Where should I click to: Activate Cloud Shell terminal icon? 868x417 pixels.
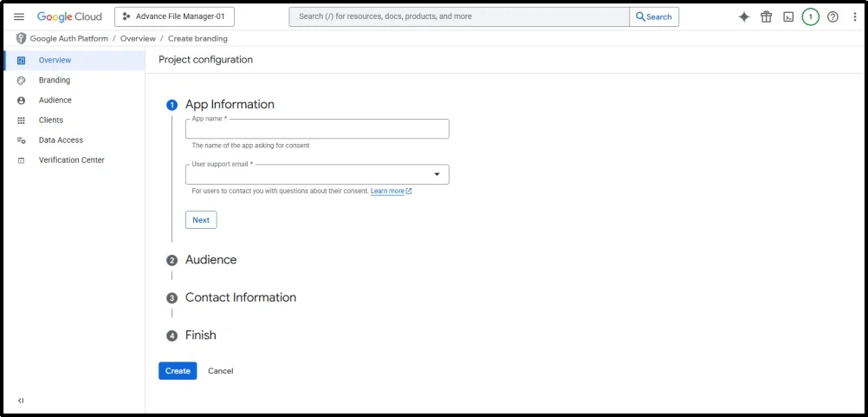click(x=788, y=16)
